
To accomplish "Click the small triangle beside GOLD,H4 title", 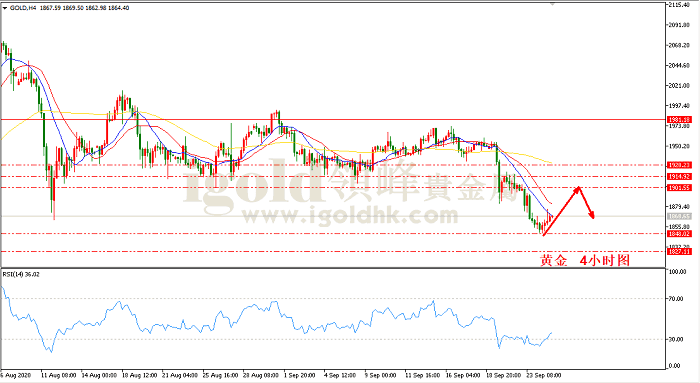I will [x=5, y=8].
